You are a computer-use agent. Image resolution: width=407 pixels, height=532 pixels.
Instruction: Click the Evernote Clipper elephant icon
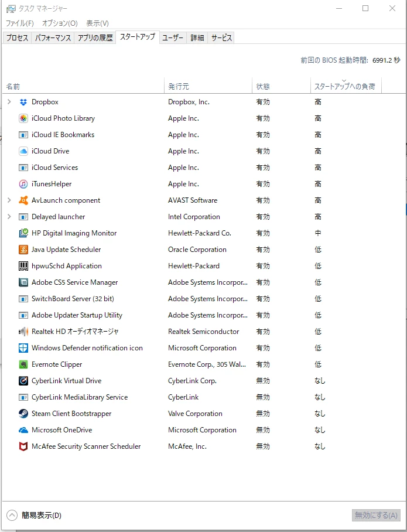(23, 364)
